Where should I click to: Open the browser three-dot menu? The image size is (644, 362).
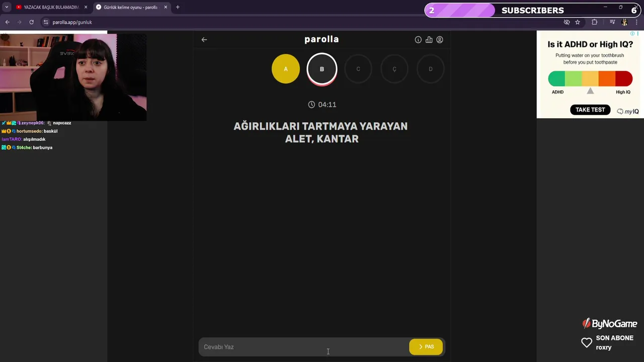click(636, 22)
